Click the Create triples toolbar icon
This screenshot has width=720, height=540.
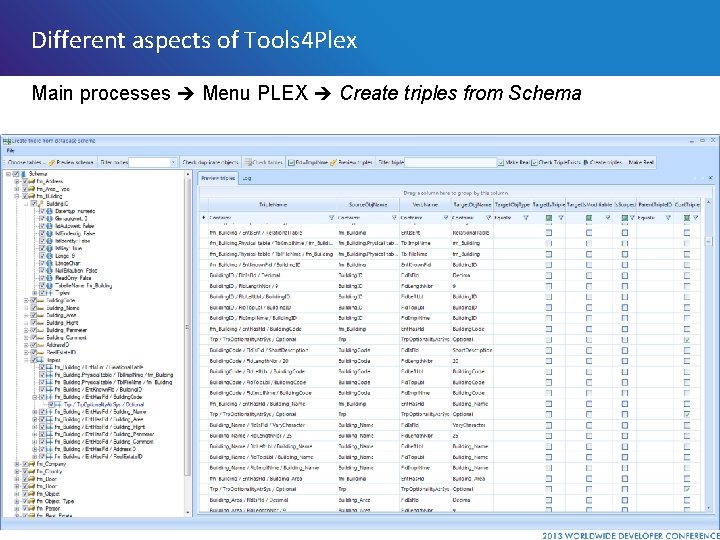pyautogui.click(x=586, y=162)
